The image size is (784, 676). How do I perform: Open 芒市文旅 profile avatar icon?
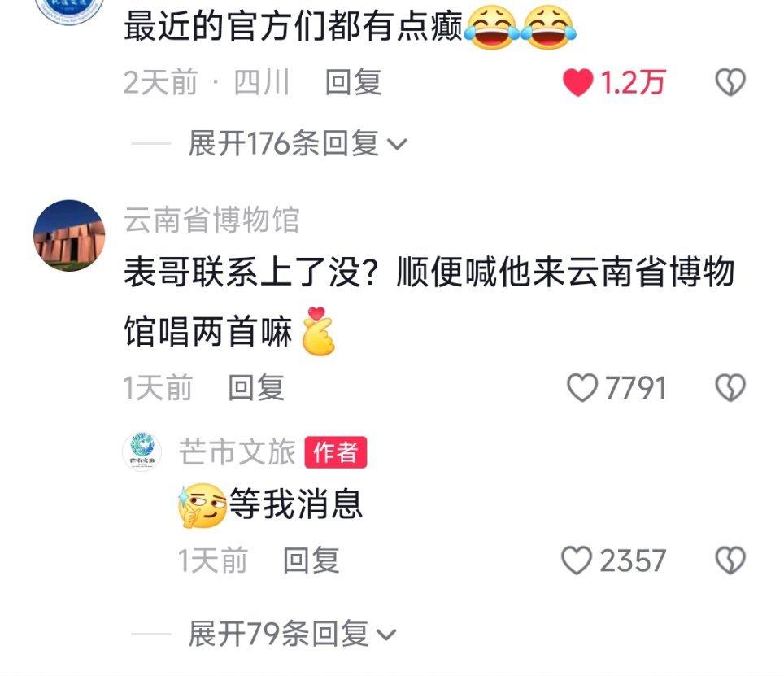[142, 451]
